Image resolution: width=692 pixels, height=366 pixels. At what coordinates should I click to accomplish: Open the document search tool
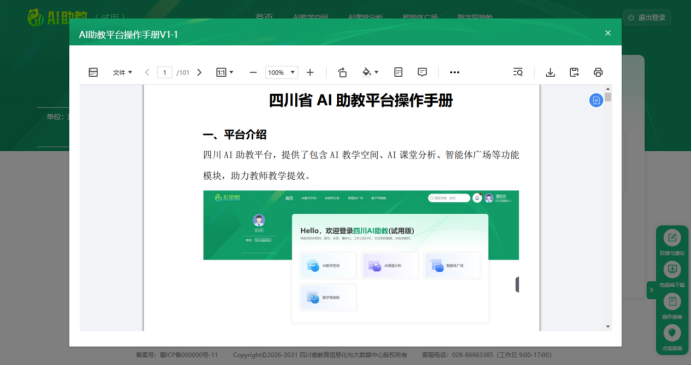(518, 72)
